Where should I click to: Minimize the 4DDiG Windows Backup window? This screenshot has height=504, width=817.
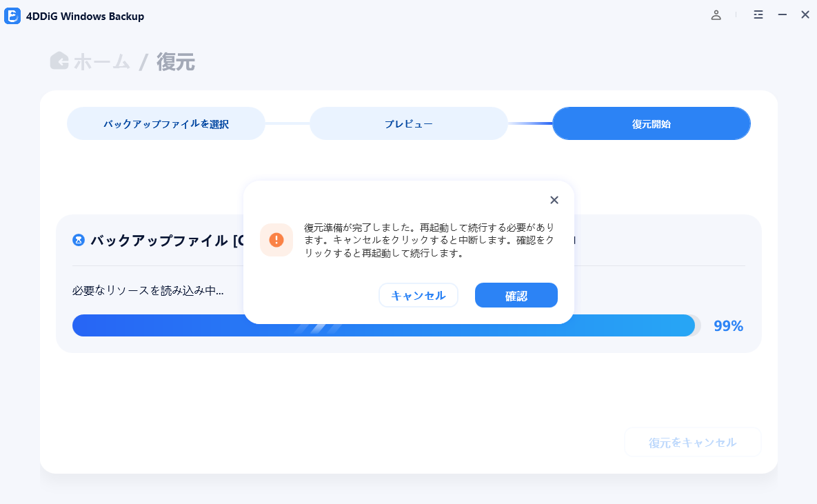tap(781, 14)
